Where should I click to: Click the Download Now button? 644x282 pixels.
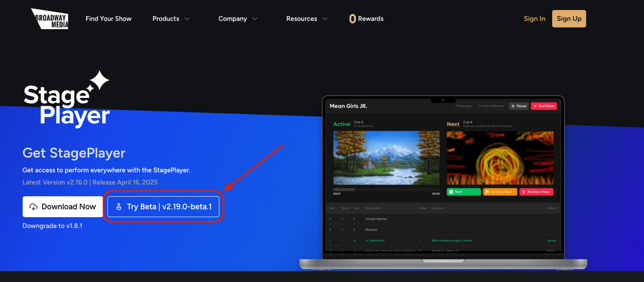(x=63, y=207)
